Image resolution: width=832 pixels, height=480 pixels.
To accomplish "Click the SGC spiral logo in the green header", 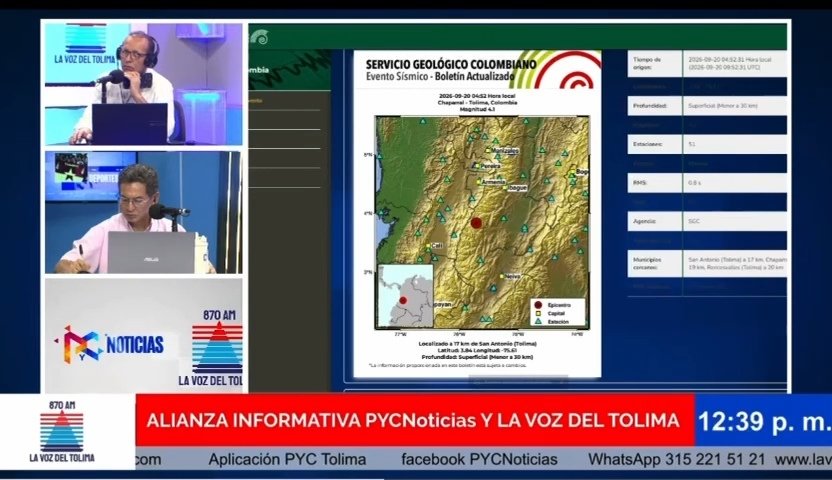I will click(260, 37).
